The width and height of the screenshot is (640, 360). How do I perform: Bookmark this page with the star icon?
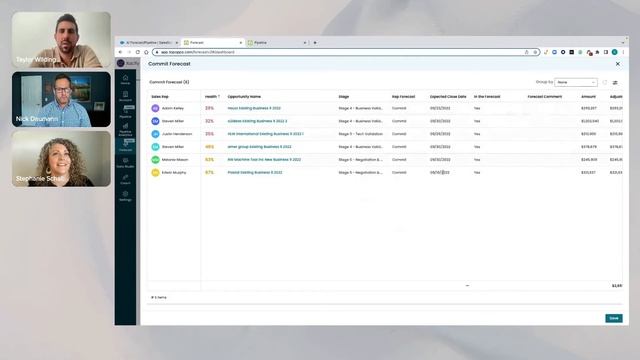(x=535, y=52)
